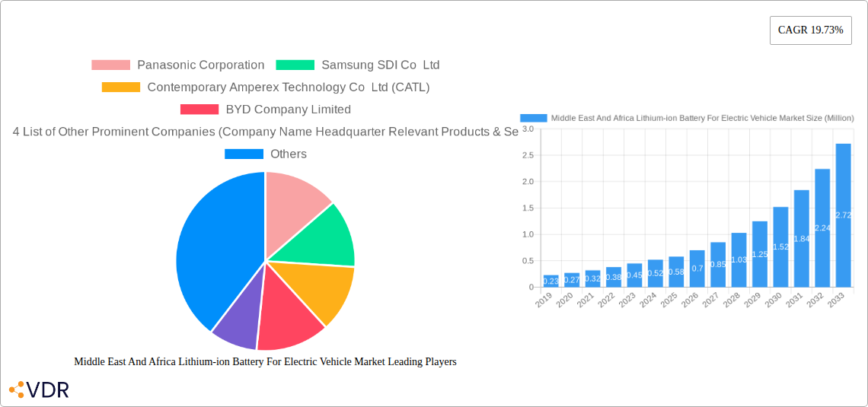Click the 2033 bar showing 2.72
This screenshot has width=868, height=407.
[843, 215]
